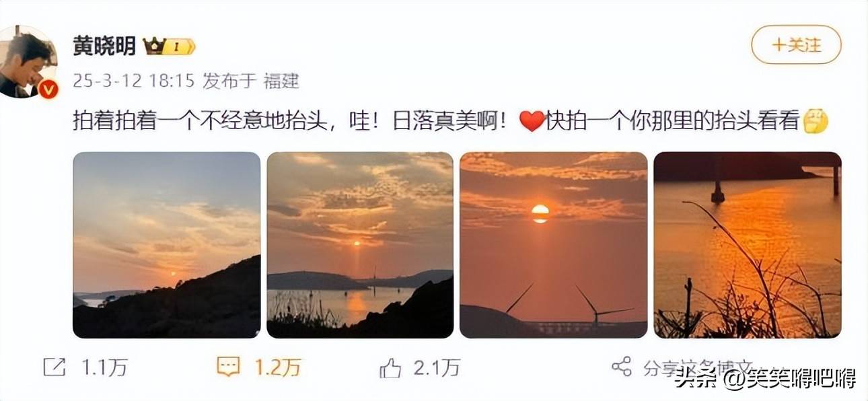Click the red heart emoji in post
Viewport: 868px width, 401px height.
coord(532,122)
